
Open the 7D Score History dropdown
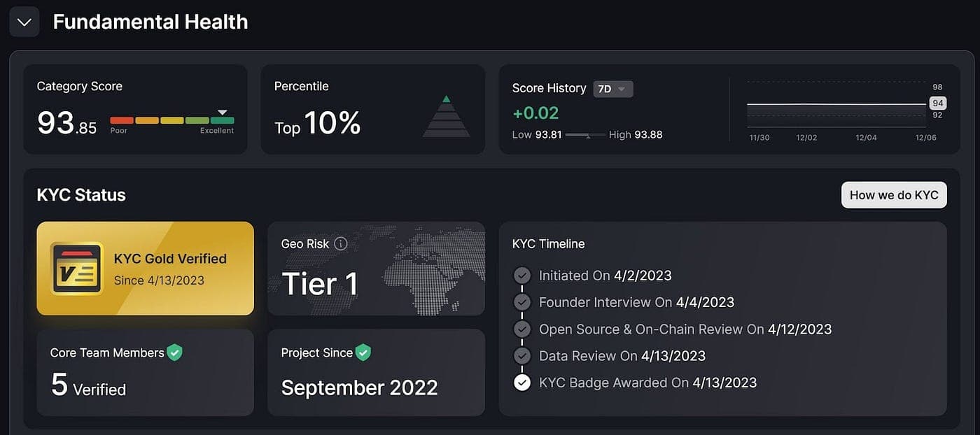(x=613, y=89)
